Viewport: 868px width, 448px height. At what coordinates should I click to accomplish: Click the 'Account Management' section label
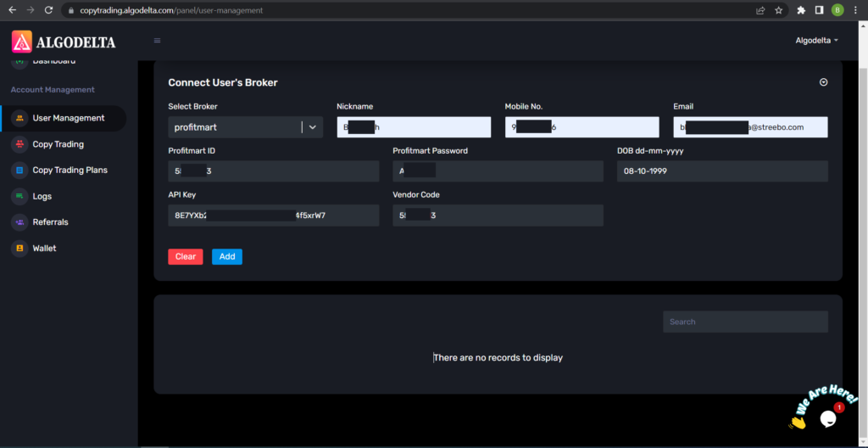(x=53, y=89)
